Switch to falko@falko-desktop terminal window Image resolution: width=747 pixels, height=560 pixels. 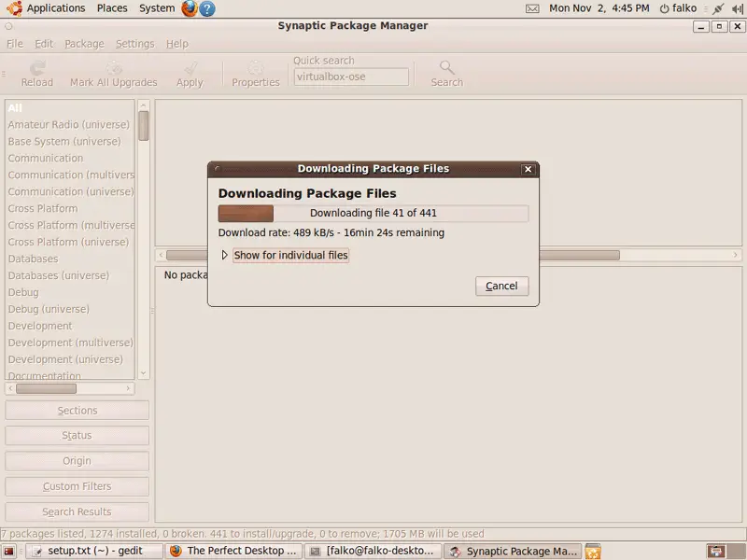pos(373,552)
